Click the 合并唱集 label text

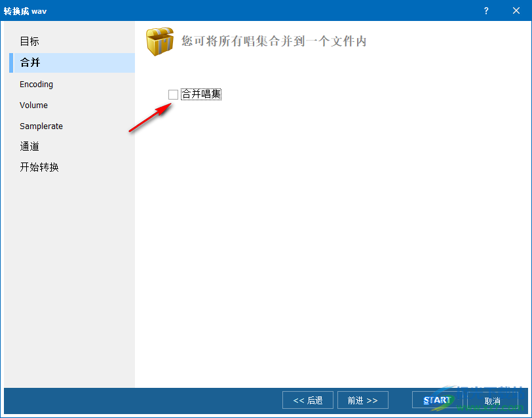[201, 94]
